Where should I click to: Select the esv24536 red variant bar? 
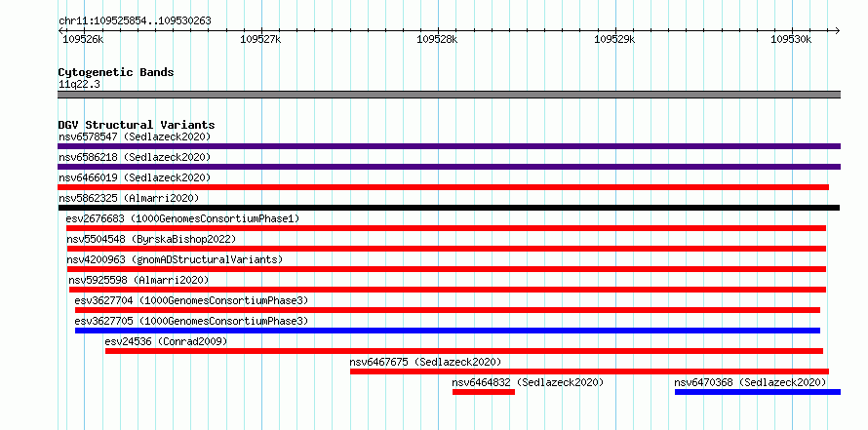(x=464, y=351)
